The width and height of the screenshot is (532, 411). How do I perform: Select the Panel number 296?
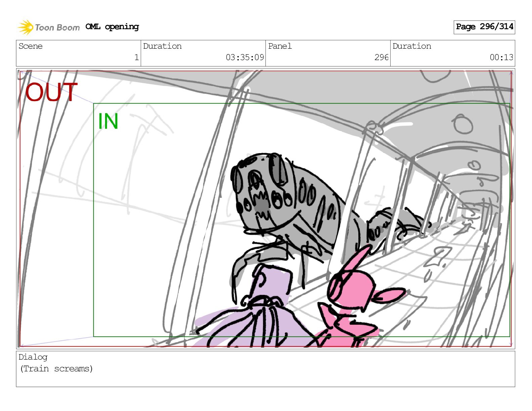(x=382, y=57)
